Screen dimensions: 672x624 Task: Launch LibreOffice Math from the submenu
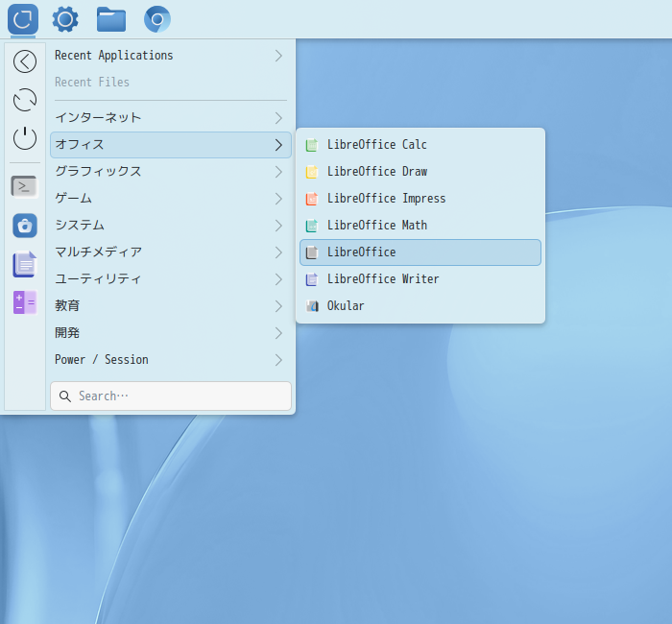tap(420, 226)
